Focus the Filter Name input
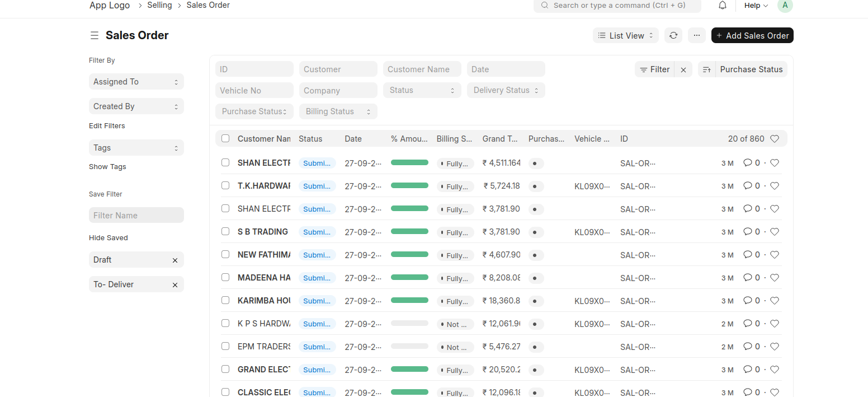Image resolution: width=868 pixels, height=397 pixels. coord(136,215)
